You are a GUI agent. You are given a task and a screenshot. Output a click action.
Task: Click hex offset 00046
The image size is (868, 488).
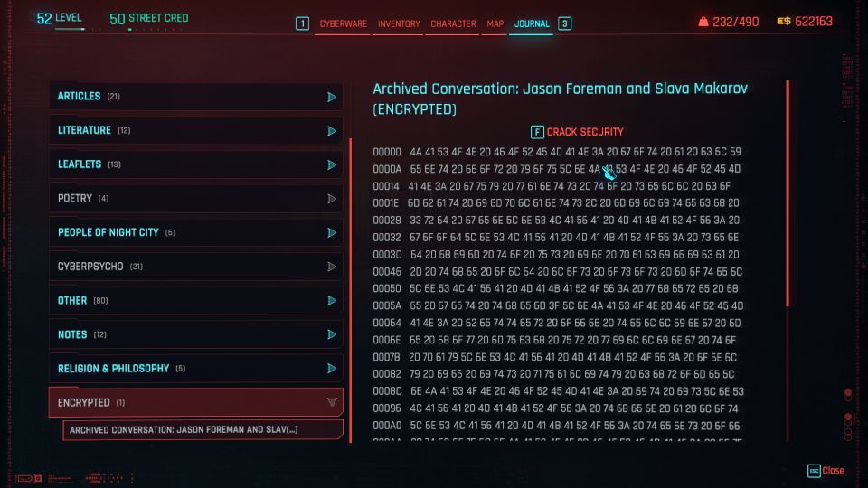point(386,272)
